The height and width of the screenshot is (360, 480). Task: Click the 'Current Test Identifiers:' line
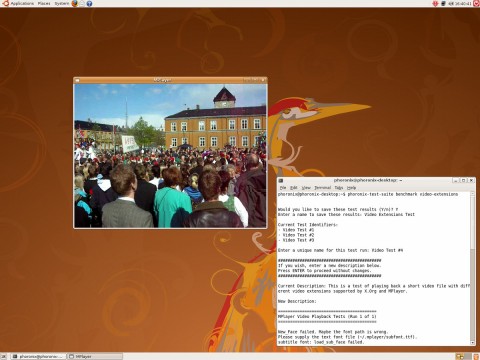308,225
